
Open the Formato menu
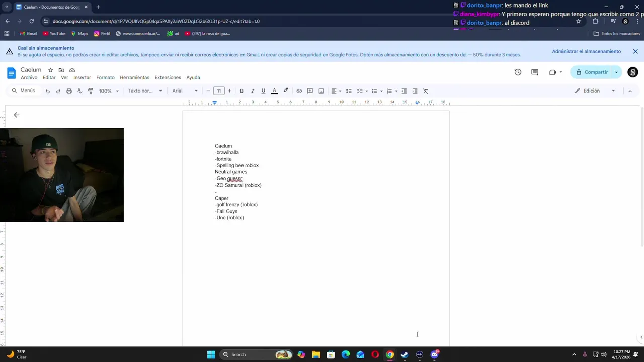106,78
